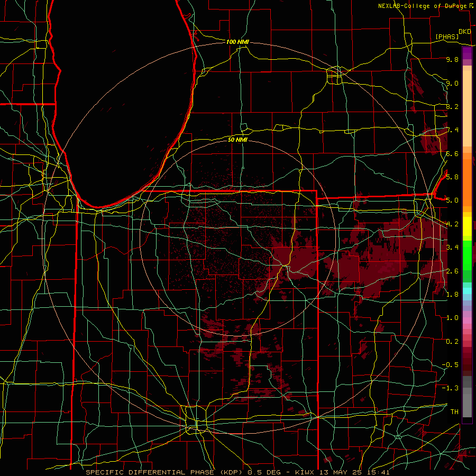Click the 9.8 scale value
The image size is (476, 476).
(452, 59)
